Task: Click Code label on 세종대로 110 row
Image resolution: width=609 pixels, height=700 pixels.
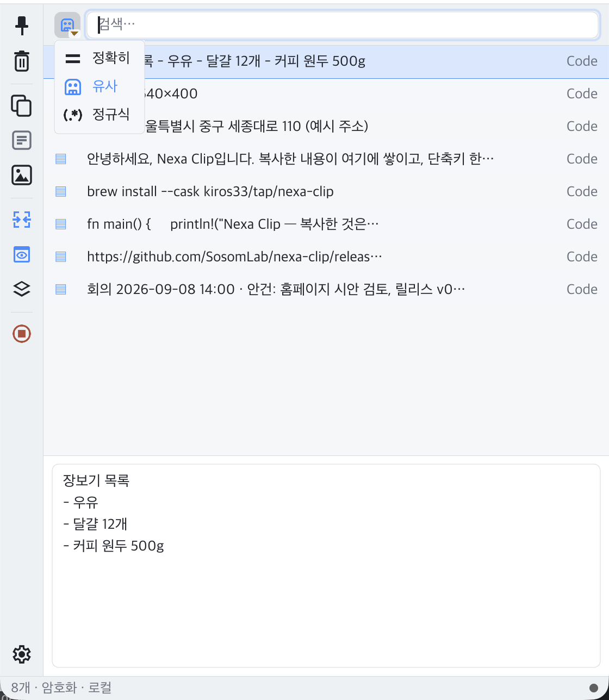Action: pyautogui.click(x=582, y=126)
